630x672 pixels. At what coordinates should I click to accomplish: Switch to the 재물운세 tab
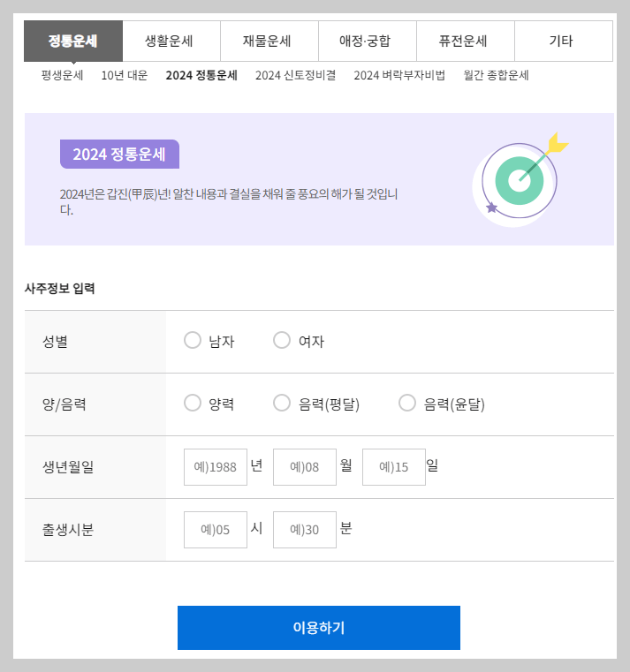tap(269, 42)
